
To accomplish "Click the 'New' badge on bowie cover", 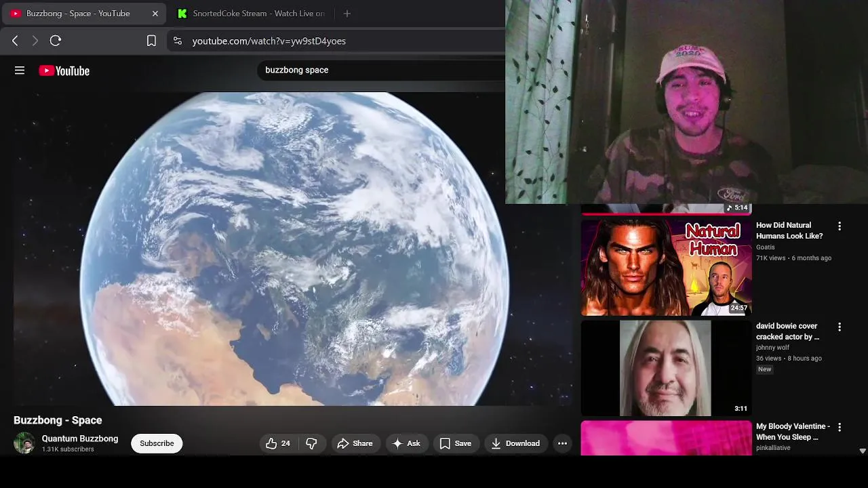I will 765,369.
